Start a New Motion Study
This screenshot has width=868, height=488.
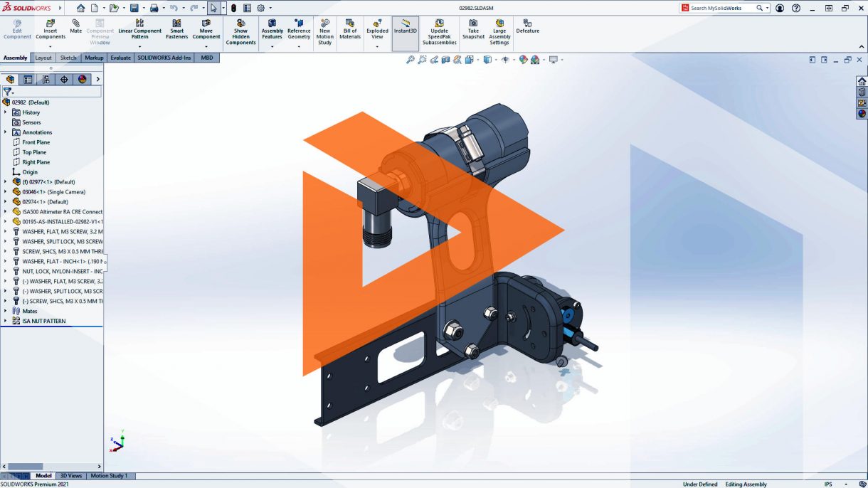click(324, 32)
